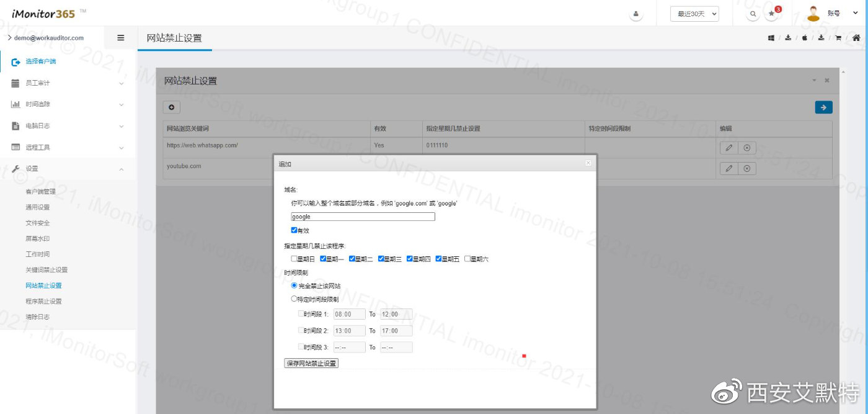Delete the web.whatsapp.com rule

(x=746, y=147)
